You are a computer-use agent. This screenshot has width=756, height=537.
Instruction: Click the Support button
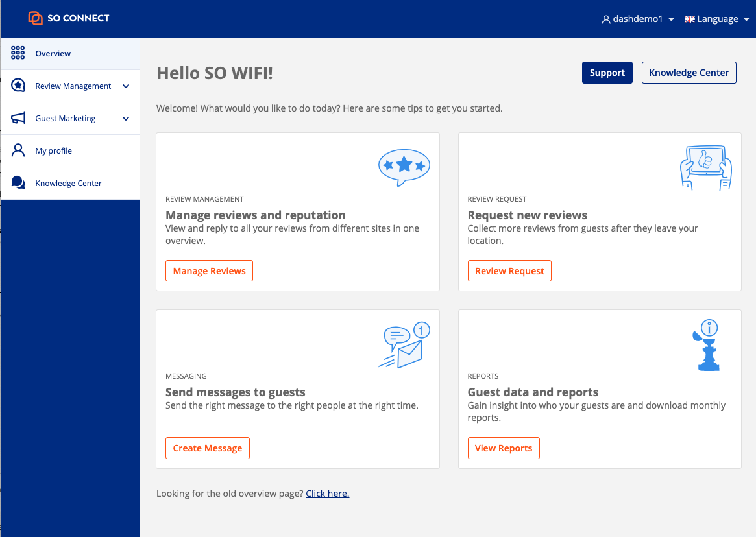pos(607,73)
